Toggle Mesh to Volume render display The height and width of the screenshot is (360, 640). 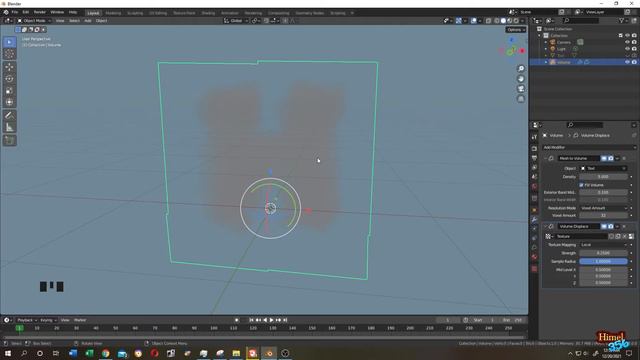[610, 158]
